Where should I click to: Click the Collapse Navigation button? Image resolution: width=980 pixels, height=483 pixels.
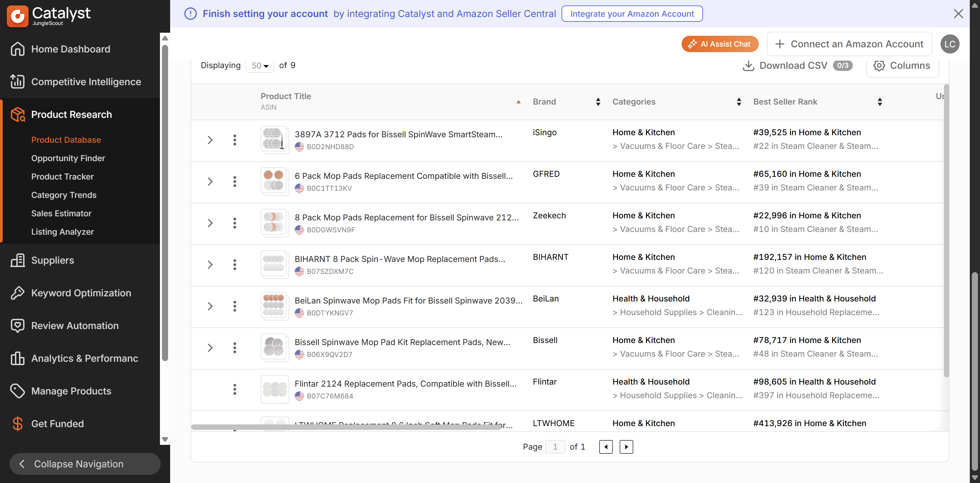tap(85, 464)
